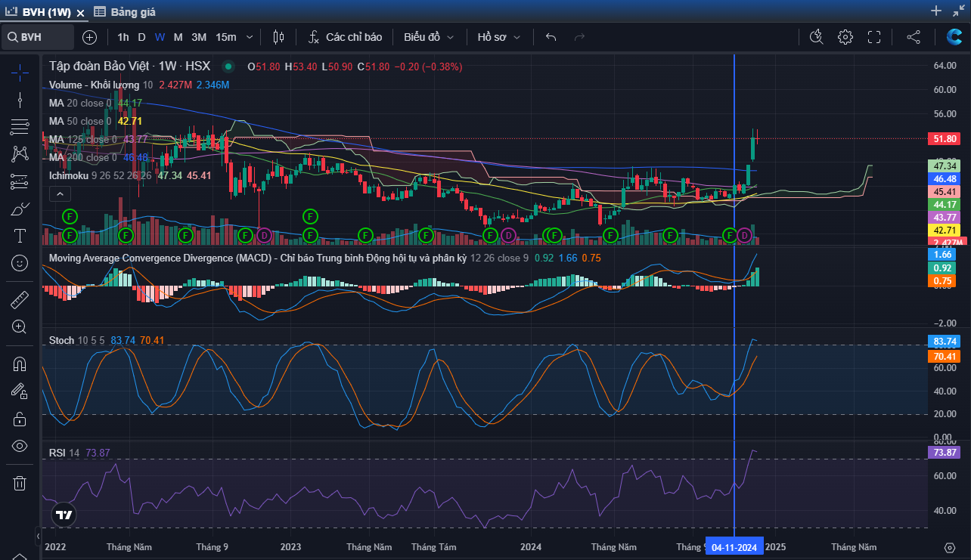Switch timeframe to 15m
This screenshot has height=560, width=971.
click(x=226, y=37)
